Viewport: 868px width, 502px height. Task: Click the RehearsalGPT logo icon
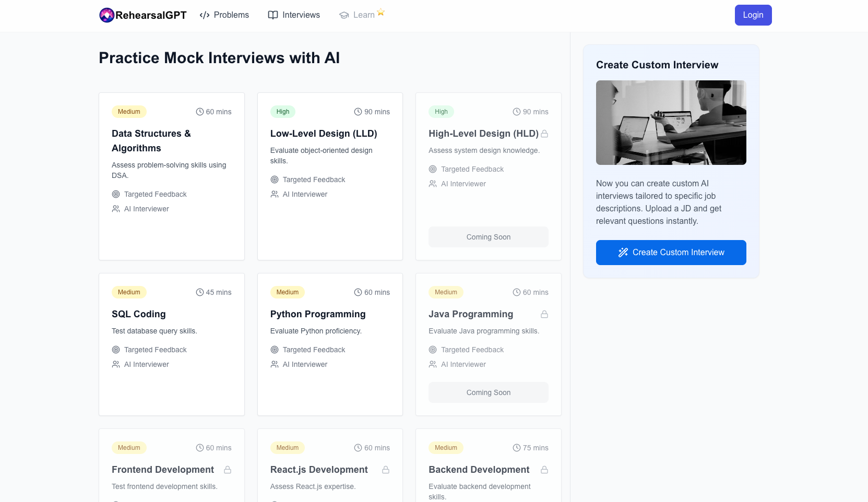coord(107,15)
